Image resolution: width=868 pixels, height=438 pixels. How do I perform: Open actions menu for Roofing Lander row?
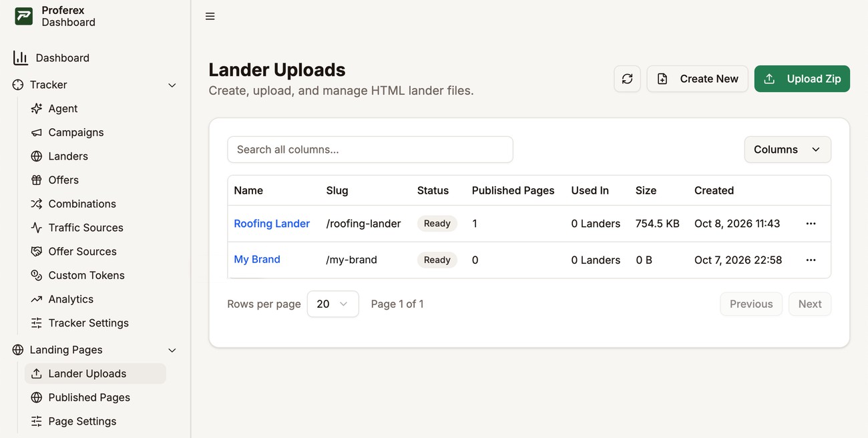click(x=811, y=224)
